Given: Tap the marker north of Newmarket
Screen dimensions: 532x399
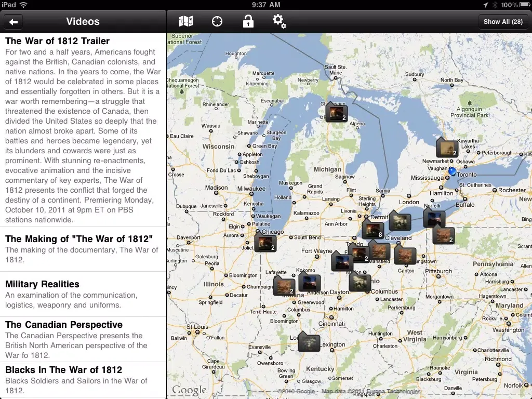Looking at the screenshot, I should pyautogui.click(x=447, y=148).
